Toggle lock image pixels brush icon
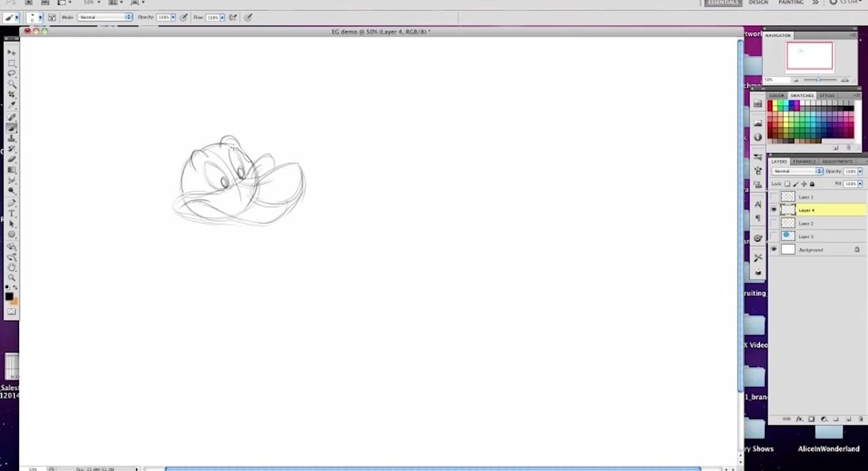The height and width of the screenshot is (471, 868). pyautogui.click(x=796, y=184)
